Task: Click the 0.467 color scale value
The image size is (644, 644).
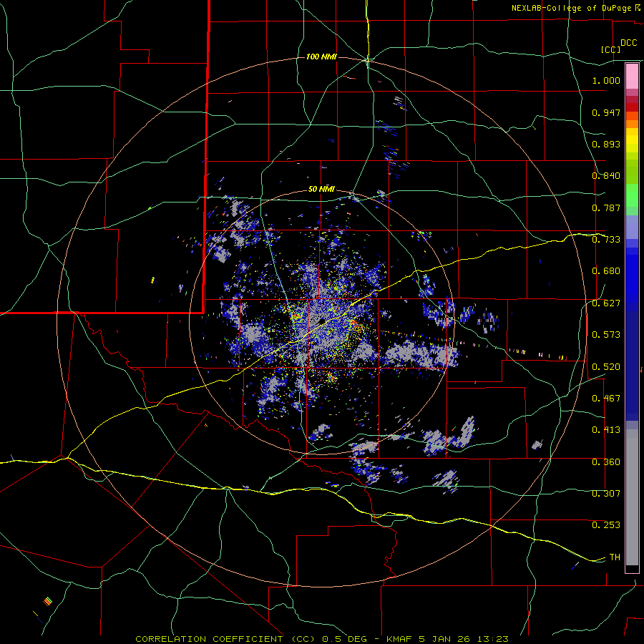Action: [x=606, y=399]
